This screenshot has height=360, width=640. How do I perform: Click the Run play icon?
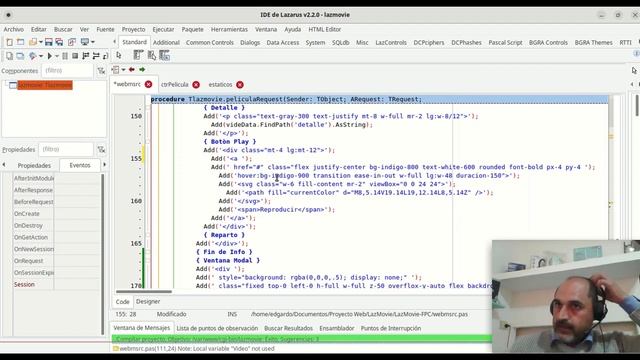(x=49, y=56)
